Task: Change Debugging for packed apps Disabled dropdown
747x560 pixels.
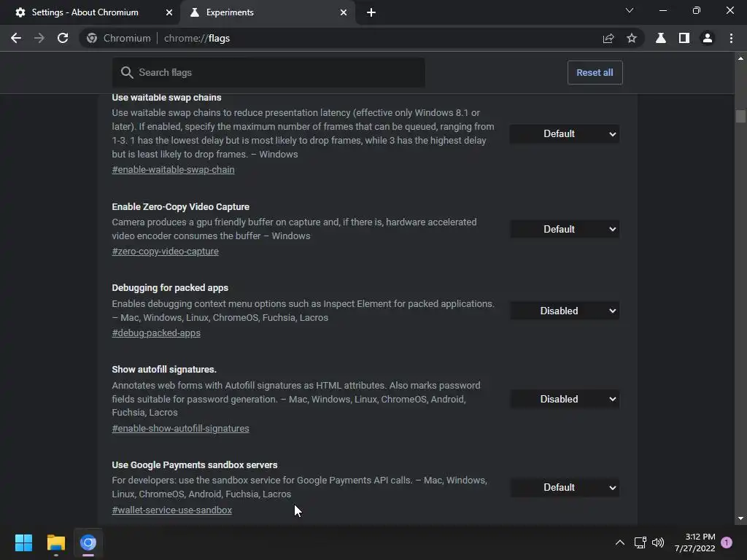Action: pyautogui.click(x=565, y=311)
